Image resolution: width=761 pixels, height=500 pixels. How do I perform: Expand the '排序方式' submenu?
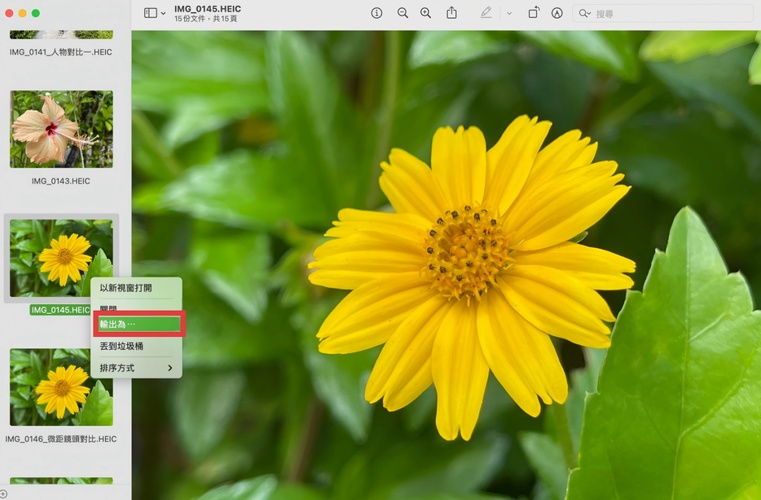click(136, 368)
